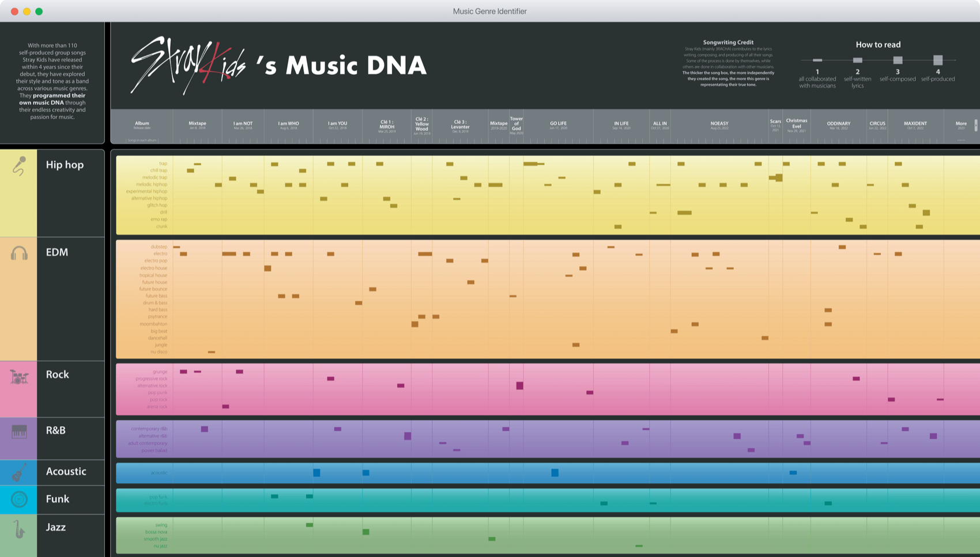Click the song box in the nu jazz row
The image size is (980, 557).
tap(639, 546)
